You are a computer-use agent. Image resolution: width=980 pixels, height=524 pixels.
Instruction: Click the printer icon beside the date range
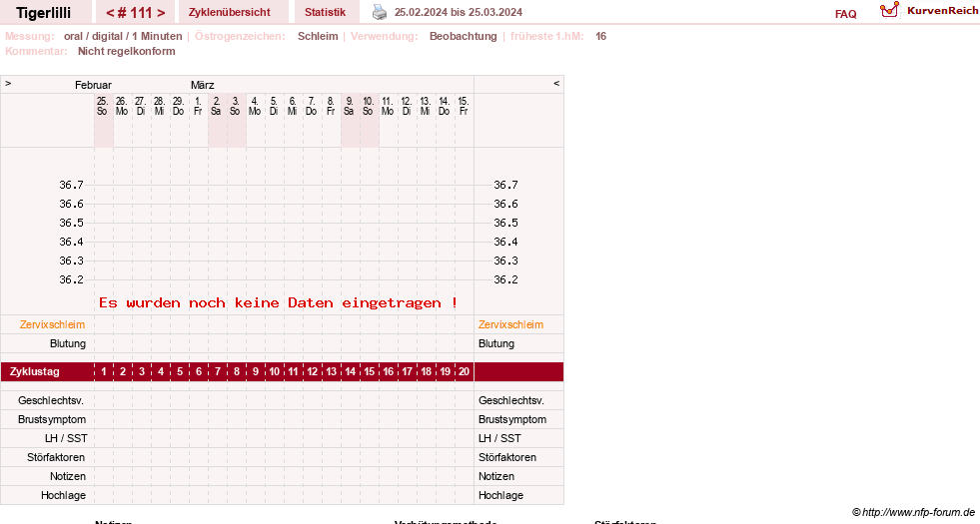click(x=380, y=12)
